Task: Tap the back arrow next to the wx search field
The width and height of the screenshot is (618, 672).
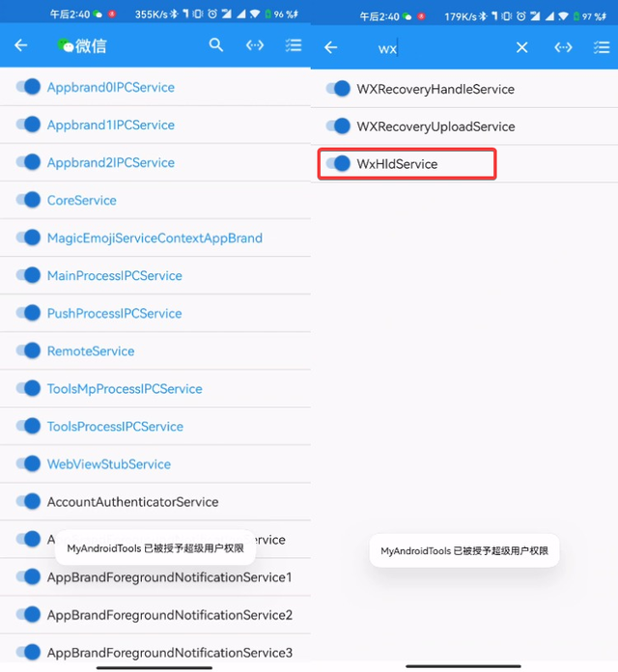Action: (330, 47)
